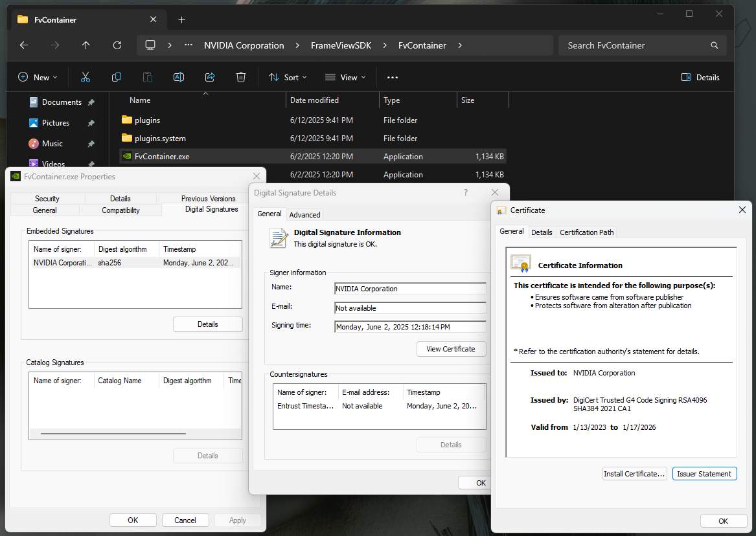Click NVIDIA Corporation breadcrumb in address bar
The image size is (756, 536).
[244, 45]
